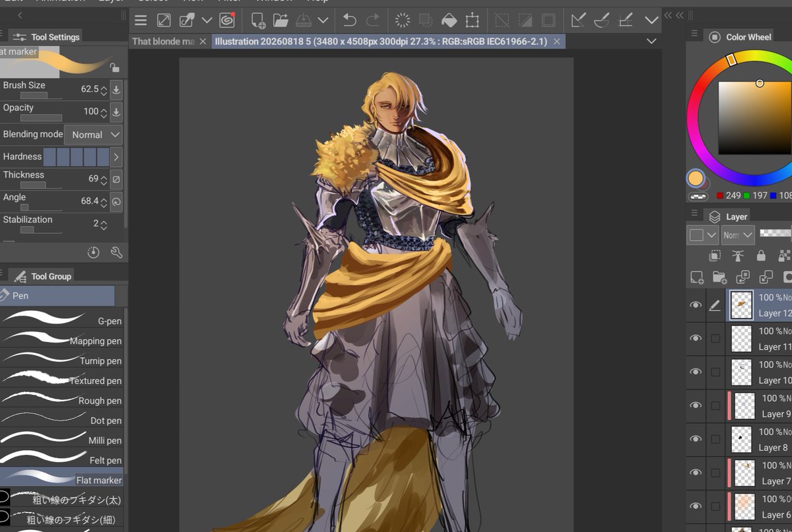Collapse the left panel with the arrow
This screenshot has height=532, width=792.
(x=20, y=15)
